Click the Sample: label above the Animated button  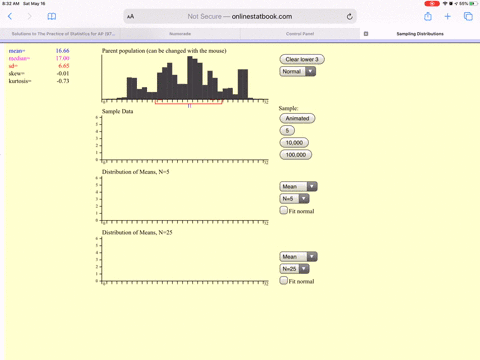point(288,108)
